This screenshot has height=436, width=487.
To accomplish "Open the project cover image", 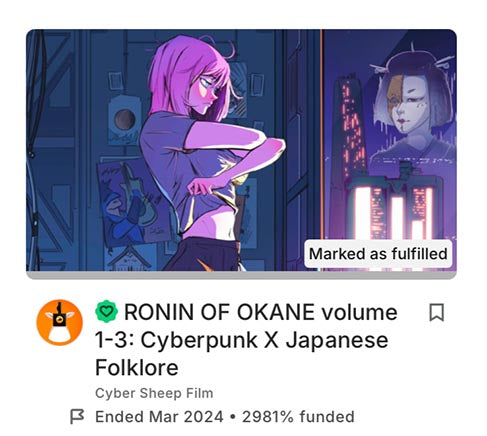I will (241, 150).
